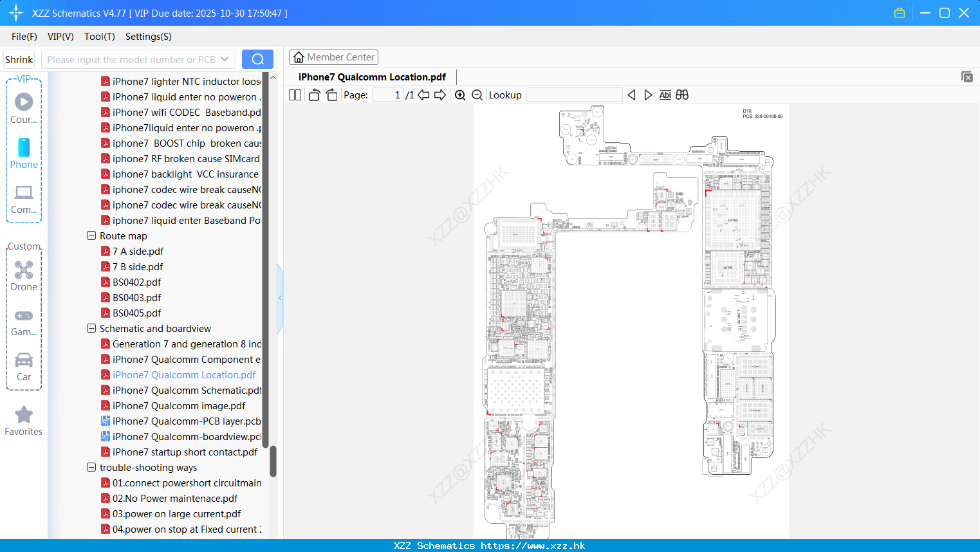Find previous lookup match triangle
Screen dimensions: 980x552
(631, 95)
